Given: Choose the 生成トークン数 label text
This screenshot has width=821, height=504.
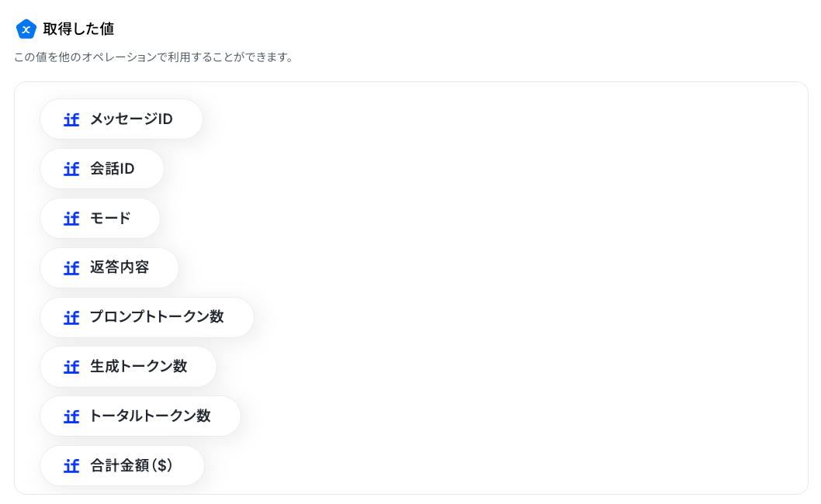Looking at the screenshot, I should click(139, 366).
